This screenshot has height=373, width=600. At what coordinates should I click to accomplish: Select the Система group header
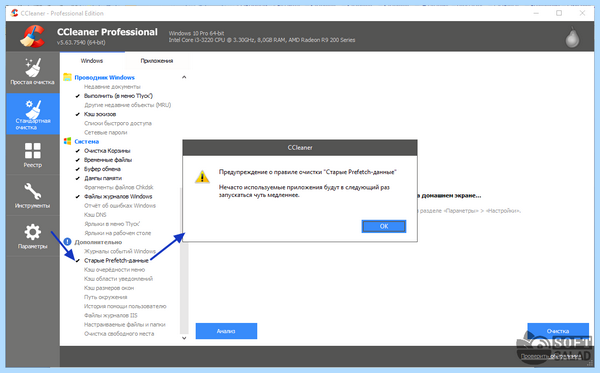pyautogui.click(x=87, y=142)
